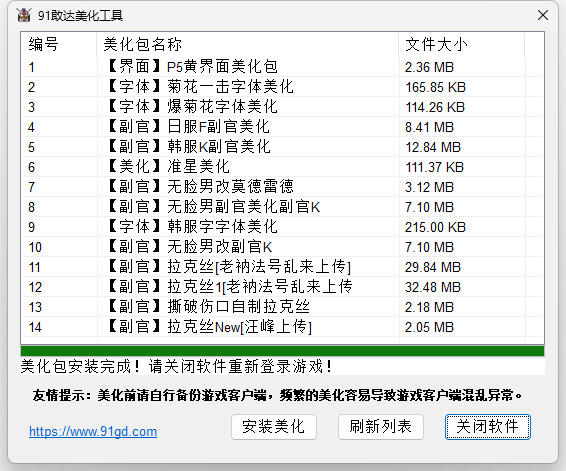Click the status text 美化包安装完成！请关闭软件重新登录游戏！
The image size is (566, 471).
176,366
